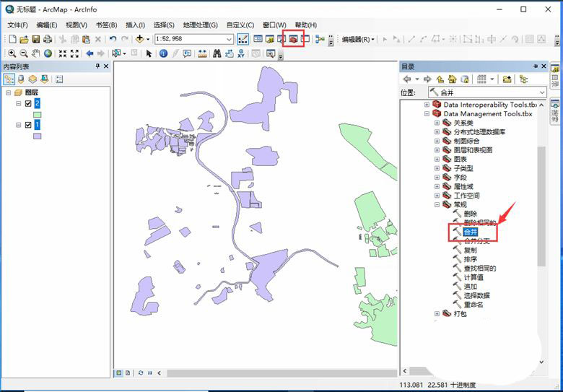The height and width of the screenshot is (392, 563).
Task: Click the green symbol swatch of layer 2
Action: 37,115
